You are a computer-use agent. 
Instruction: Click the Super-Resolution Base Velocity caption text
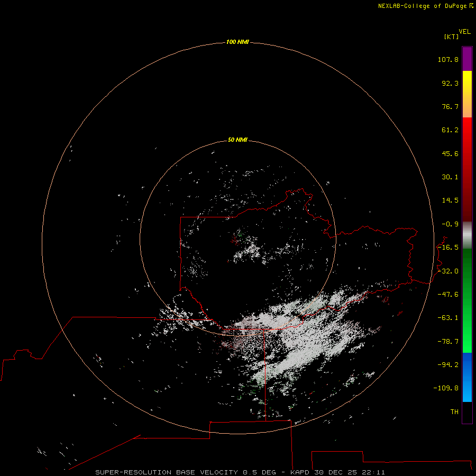click(240, 472)
